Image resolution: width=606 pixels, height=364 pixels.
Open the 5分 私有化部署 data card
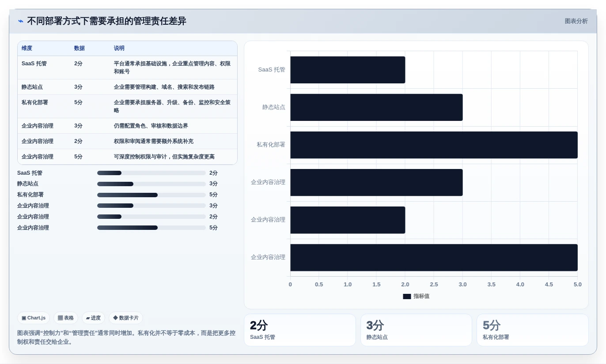pos(533,330)
